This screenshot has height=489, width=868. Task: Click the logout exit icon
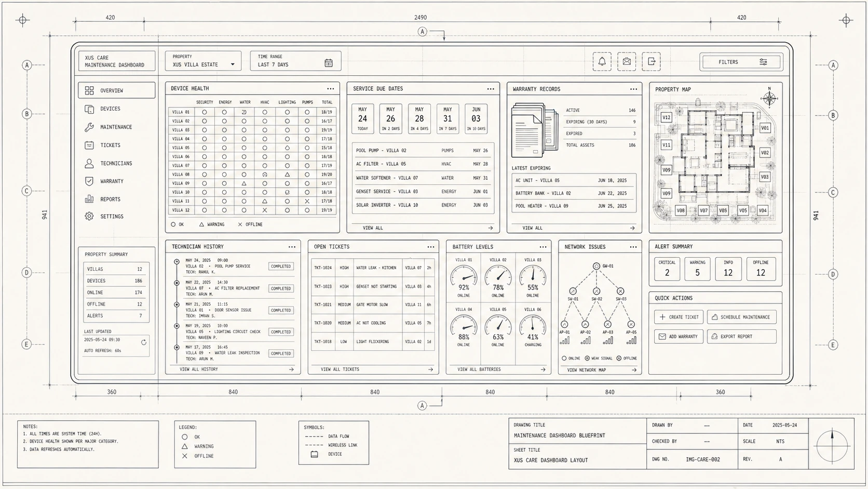click(x=652, y=61)
